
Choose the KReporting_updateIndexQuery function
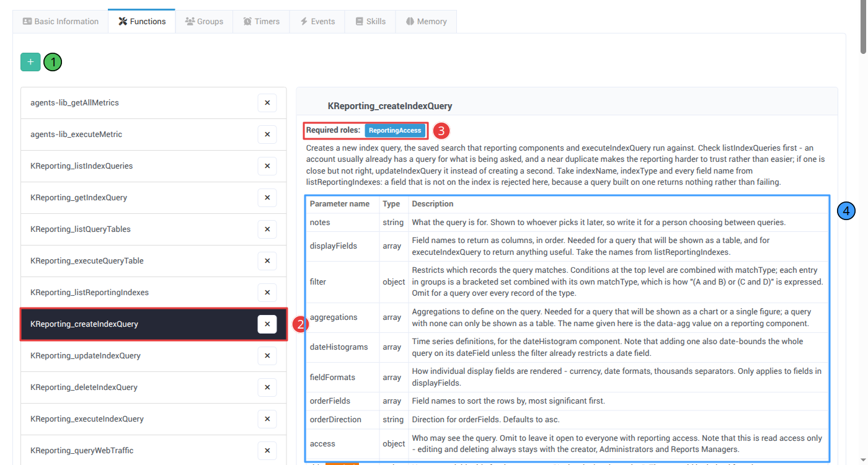pyautogui.click(x=154, y=356)
